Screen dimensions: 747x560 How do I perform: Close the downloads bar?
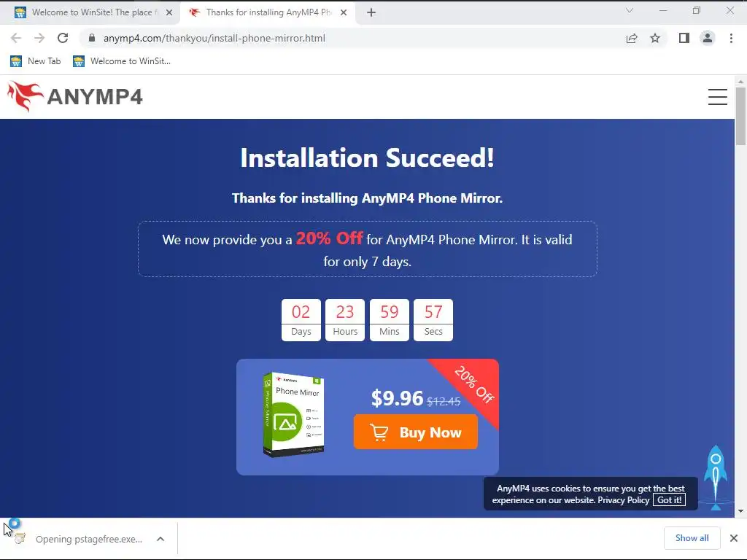pos(734,538)
